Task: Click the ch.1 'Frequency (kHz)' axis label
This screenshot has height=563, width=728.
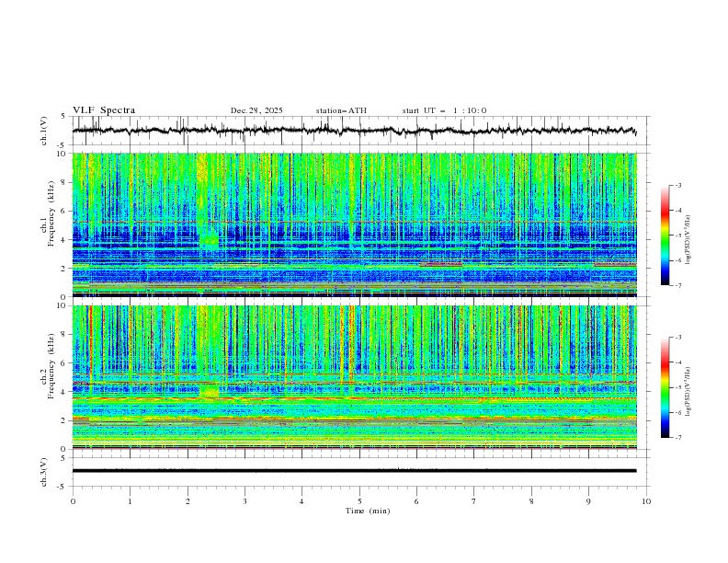Action: (x=51, y=213)
